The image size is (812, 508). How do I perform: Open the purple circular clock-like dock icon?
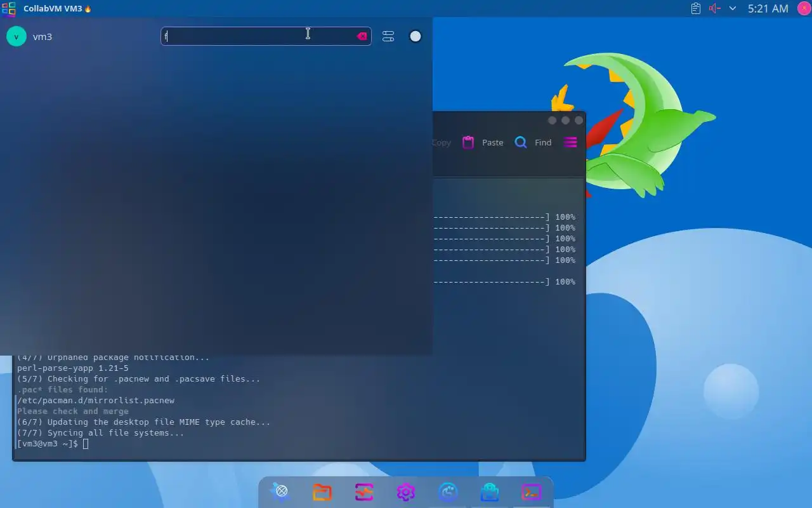pos(449,492)
